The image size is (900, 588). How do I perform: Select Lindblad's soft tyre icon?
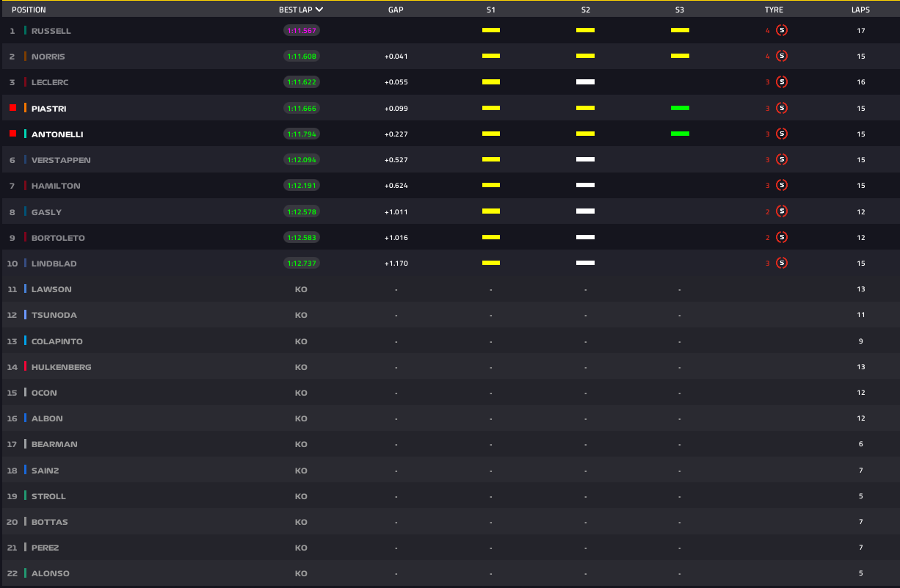coord(782,263)
